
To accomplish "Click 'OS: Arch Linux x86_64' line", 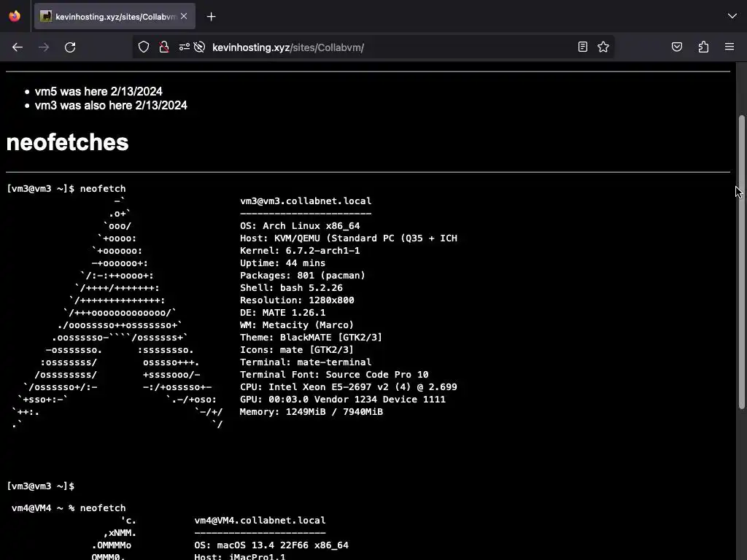I will [x=300, y=226].
